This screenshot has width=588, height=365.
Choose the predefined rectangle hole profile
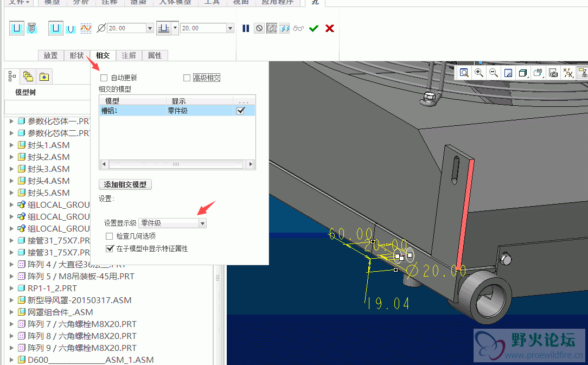pos(55,28)
